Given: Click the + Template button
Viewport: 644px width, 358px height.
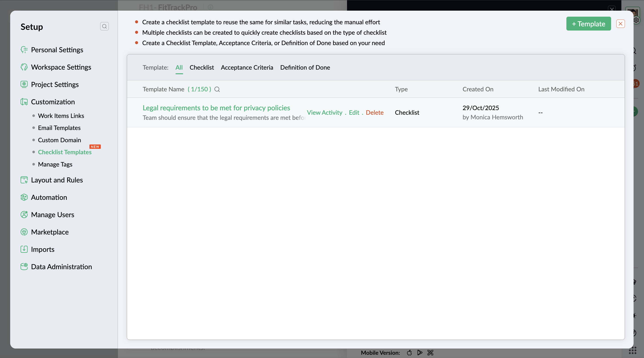Looking at the screenshot, I should click(588, 24).
